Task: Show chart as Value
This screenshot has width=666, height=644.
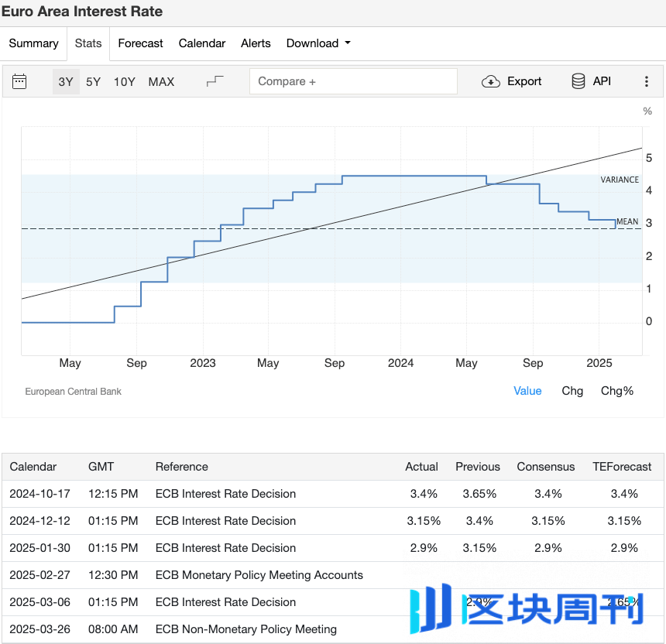Action: (x=527, y=391)
